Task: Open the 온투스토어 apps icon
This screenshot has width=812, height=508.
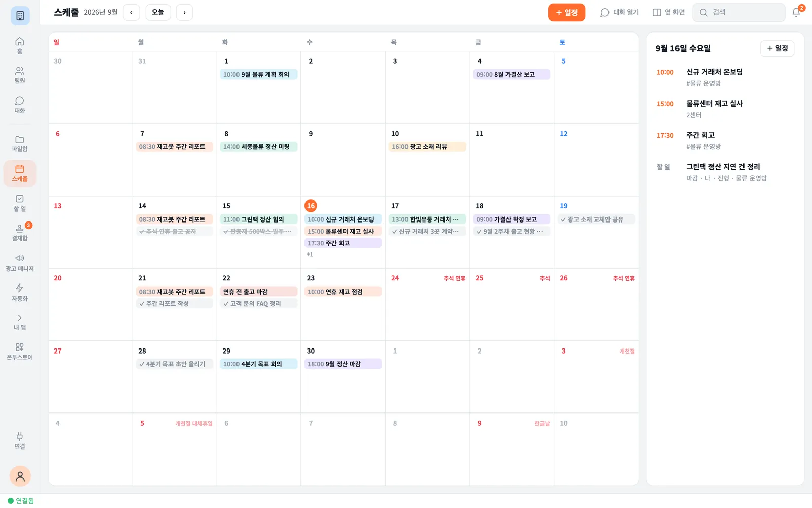Action: tap(20, 347)
